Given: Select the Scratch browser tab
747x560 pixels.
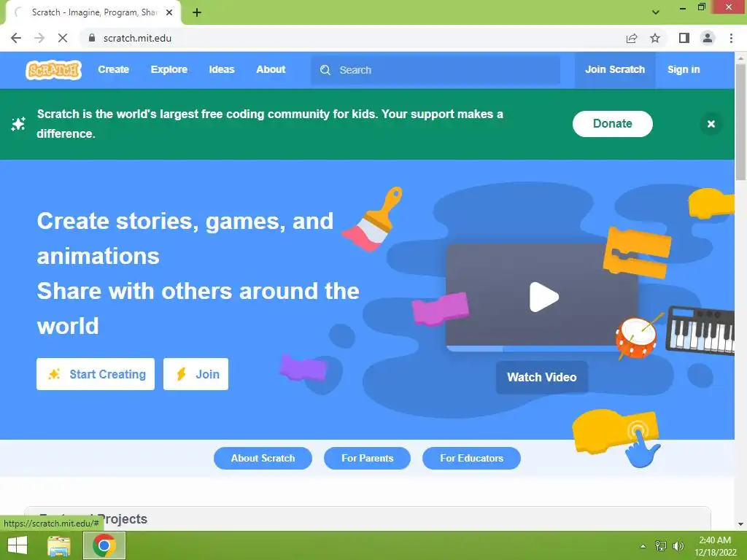Looking at the screenshot, I should 93,12.
